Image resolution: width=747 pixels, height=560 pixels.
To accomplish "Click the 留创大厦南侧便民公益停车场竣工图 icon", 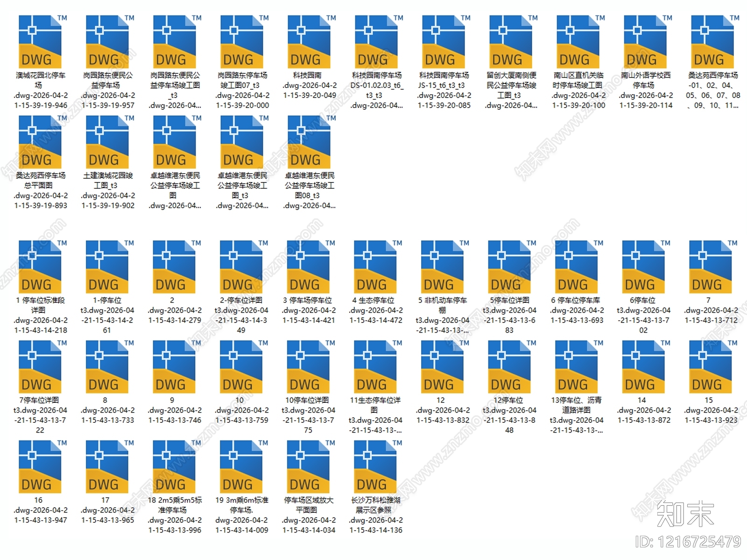I will click(511, 42).
